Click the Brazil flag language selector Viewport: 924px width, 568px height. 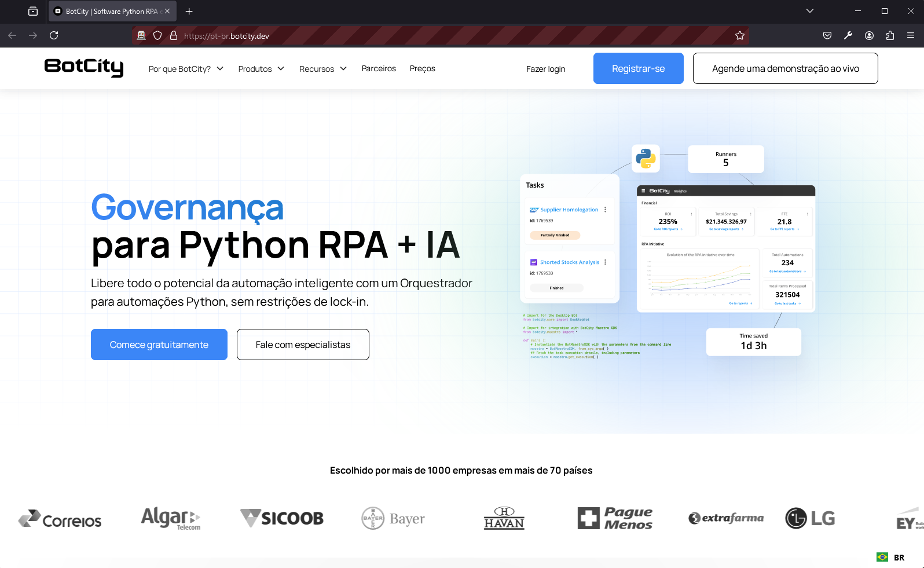coord(890,558)
